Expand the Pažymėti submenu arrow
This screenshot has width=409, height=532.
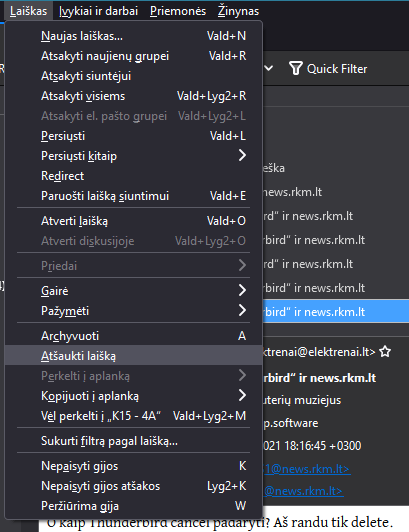click(x=242, y=310)
